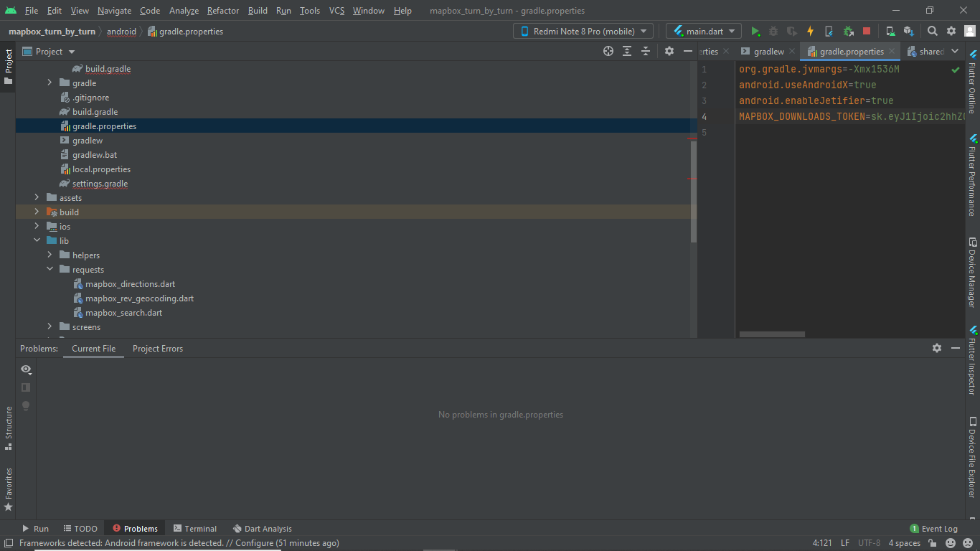The image size is (980, 551).
Task: Open mapbox_directions.dart in project tree
Action: pos(130,284)
